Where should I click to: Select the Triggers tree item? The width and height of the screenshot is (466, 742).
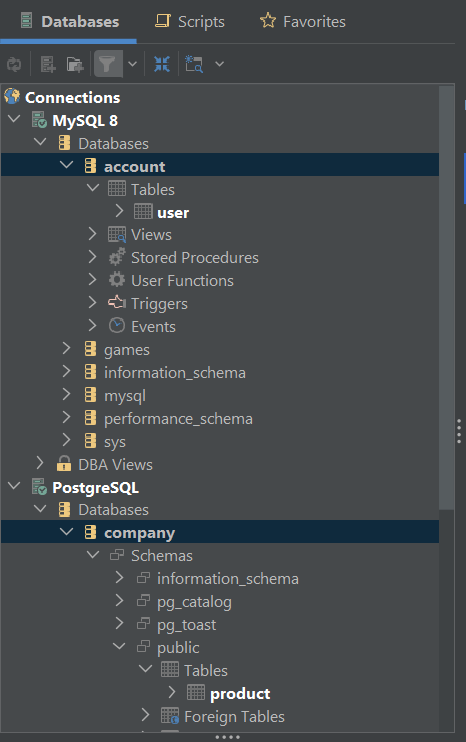[159, 303]
